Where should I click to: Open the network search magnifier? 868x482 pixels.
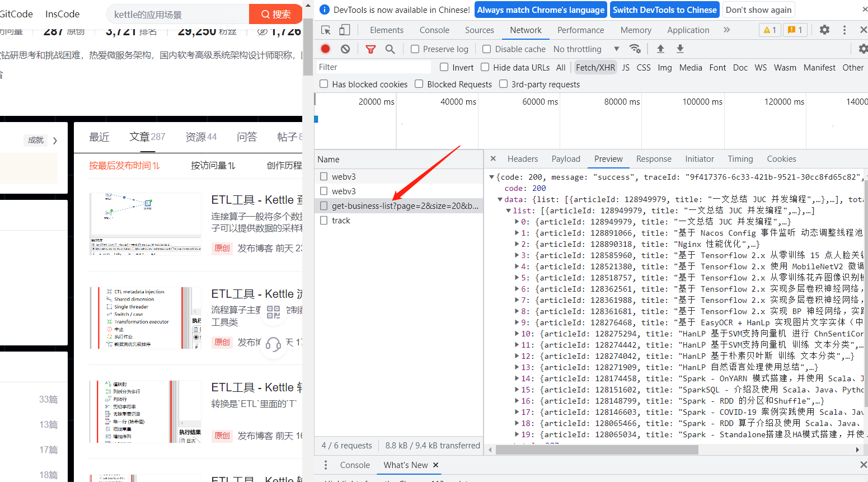[x=390, y=49]
